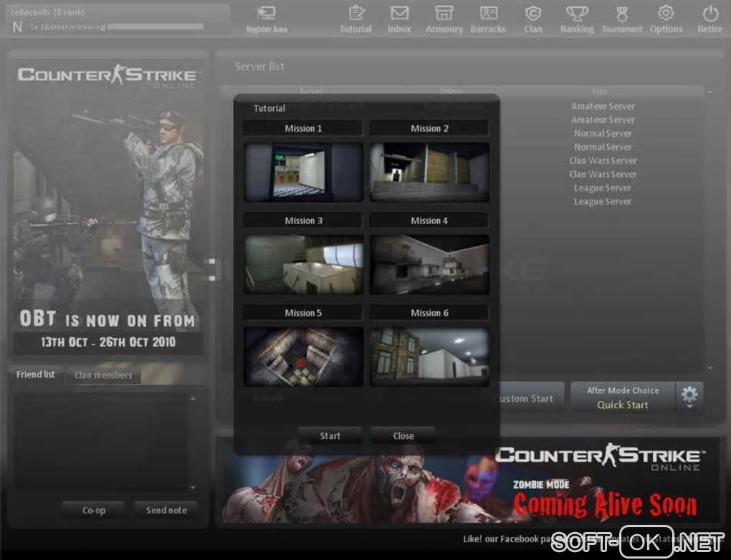Choose Mission 6 preview thumbnail
Viewport: 731px width, 560px height.
tap(429, 357)
